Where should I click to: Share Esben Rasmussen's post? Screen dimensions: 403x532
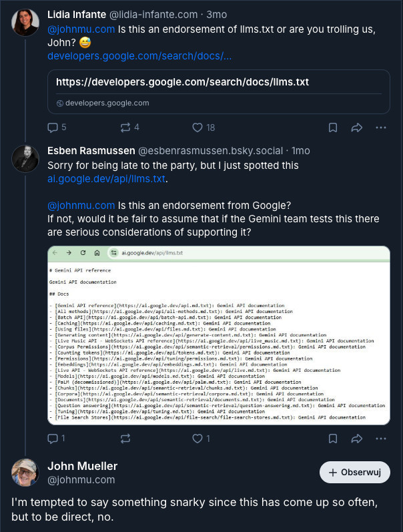pos(356,439)
